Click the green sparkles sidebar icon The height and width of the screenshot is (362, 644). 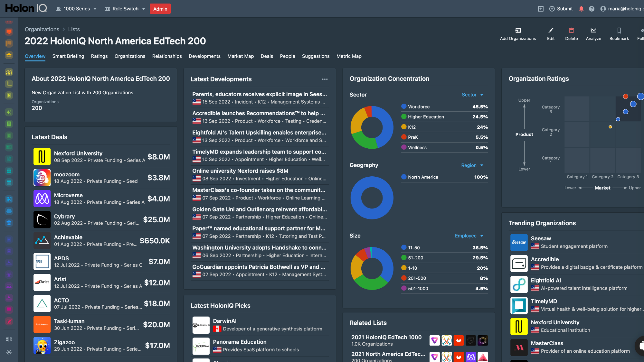[9, 112]
